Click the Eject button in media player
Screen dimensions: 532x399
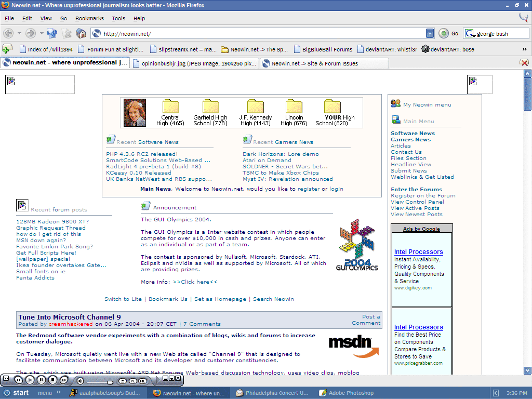(123, 381)
